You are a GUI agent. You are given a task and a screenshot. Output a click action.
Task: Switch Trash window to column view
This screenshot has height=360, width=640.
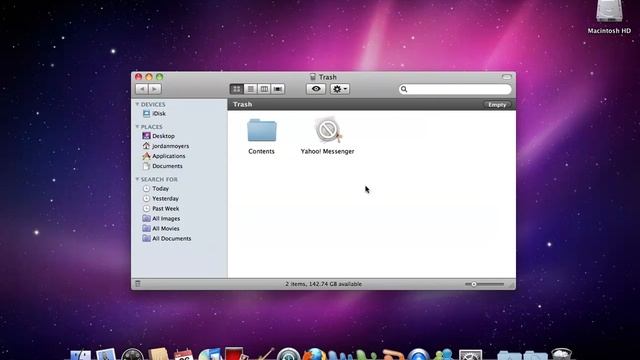(x=264, y=89)
